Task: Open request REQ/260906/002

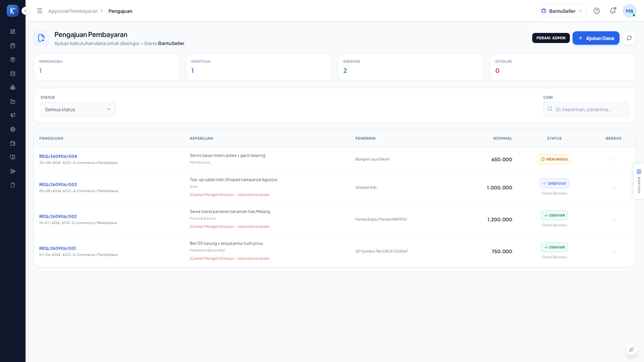Action: point(58,216)
